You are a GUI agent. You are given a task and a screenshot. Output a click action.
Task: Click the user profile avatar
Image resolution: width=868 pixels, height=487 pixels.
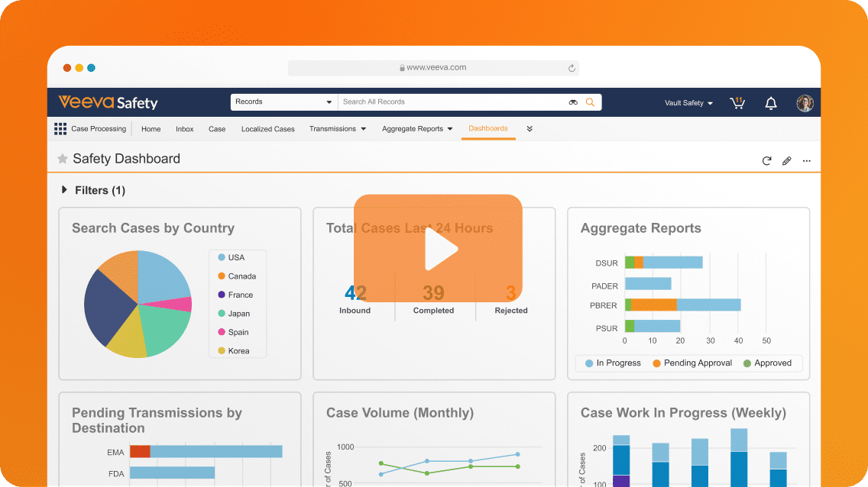click(805, 103)
